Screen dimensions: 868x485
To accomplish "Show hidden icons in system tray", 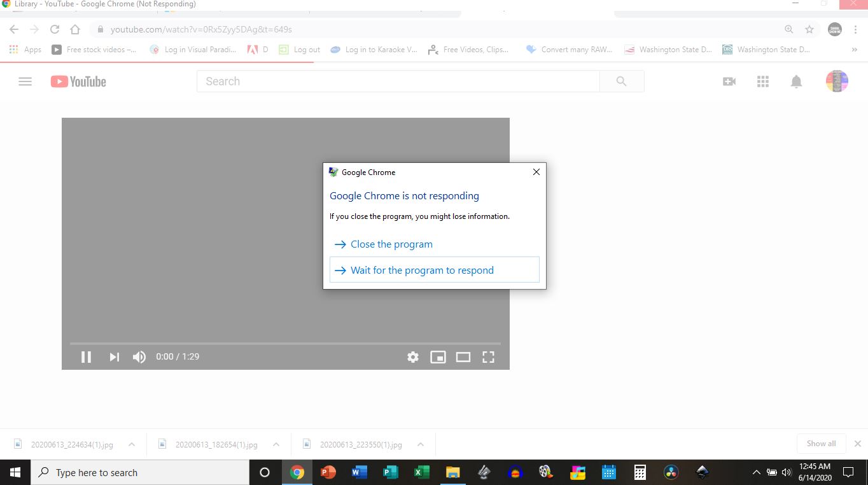I will (756, 472).
